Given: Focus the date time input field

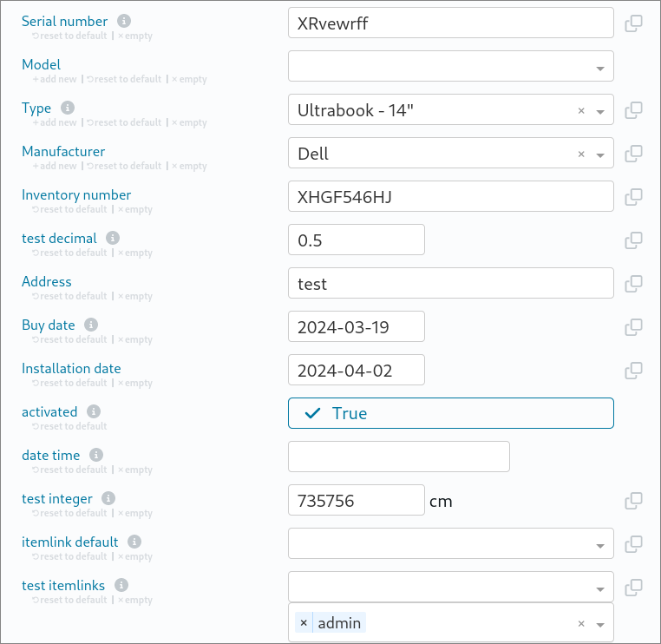Looking at the screenshot, I should [398, 457].
